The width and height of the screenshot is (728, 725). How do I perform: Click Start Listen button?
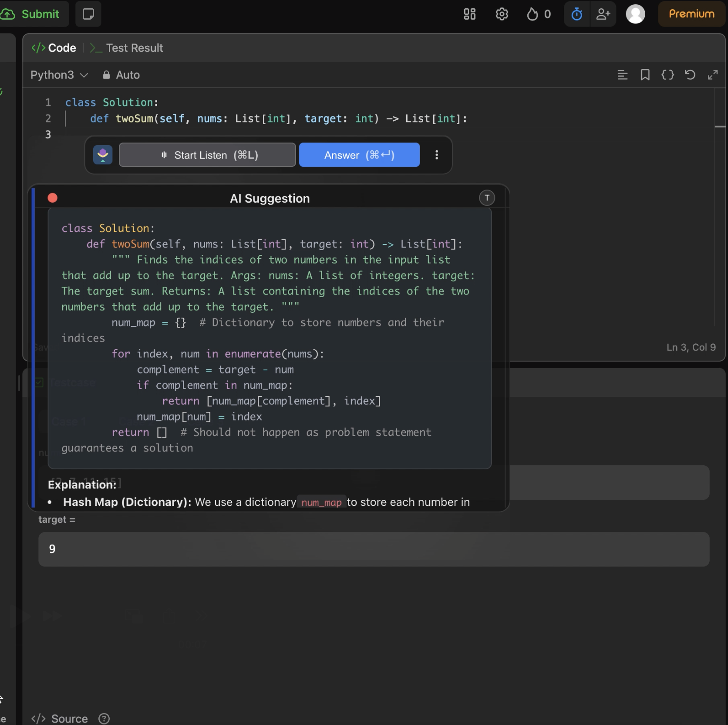click(207, 155)
